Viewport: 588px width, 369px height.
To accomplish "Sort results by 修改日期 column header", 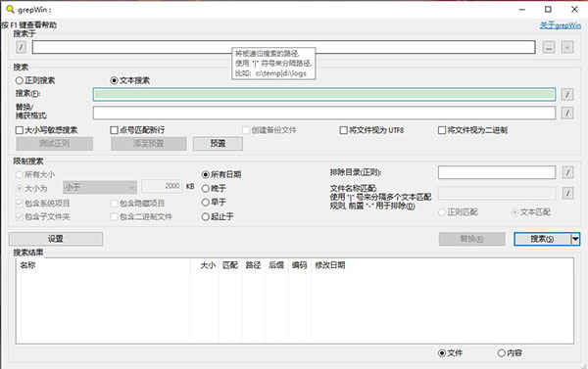I will coord(329,265).
